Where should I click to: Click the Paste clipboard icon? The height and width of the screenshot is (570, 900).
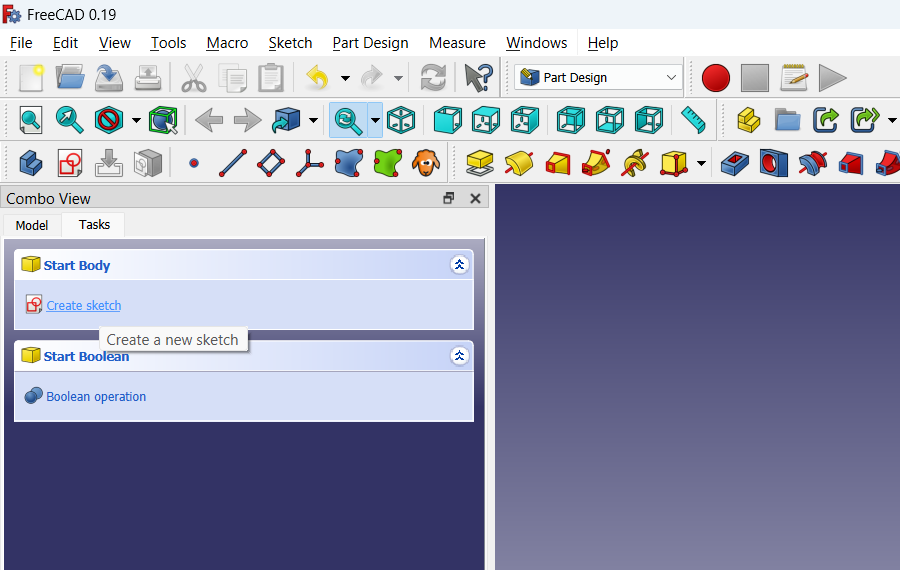tap(271, 77)
